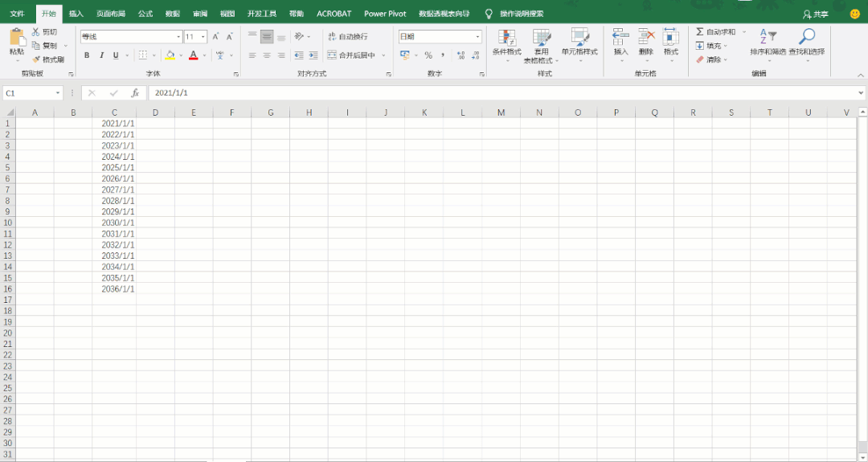Switch to the Insert (插入) tab

click(x=76, y=14)
